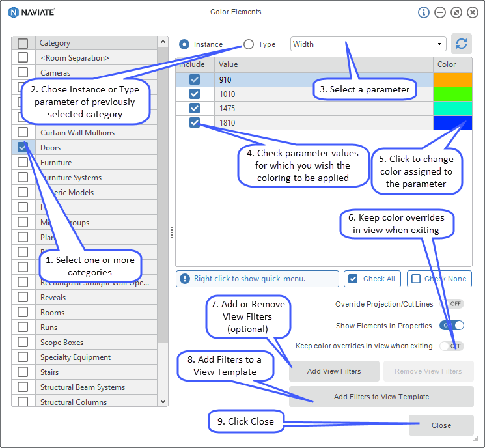Select the 1475 value cell
The height and width of the screenshot is (448, 485).
324,108
